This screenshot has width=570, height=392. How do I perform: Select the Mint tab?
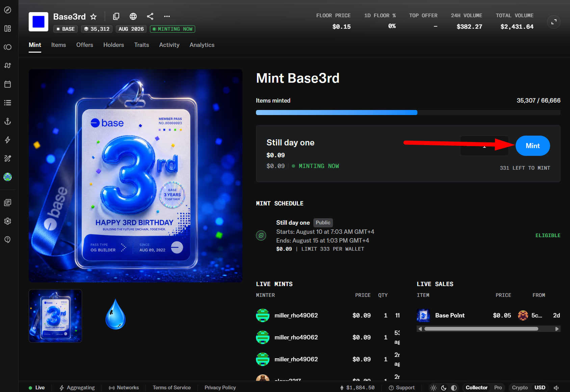[x=35, y=45]
